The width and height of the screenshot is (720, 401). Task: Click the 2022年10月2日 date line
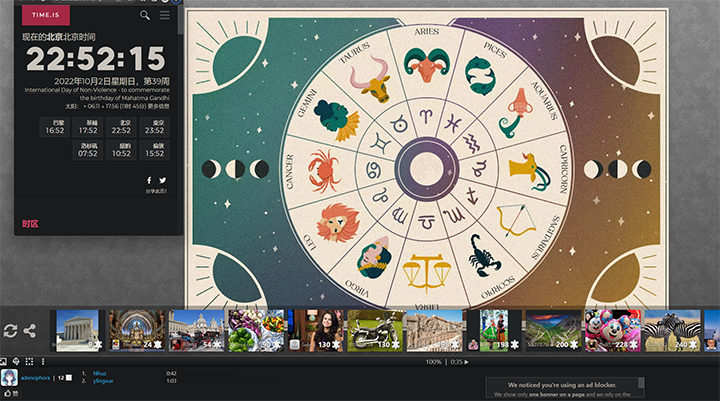pyautogui.click(x=112, y=81)
